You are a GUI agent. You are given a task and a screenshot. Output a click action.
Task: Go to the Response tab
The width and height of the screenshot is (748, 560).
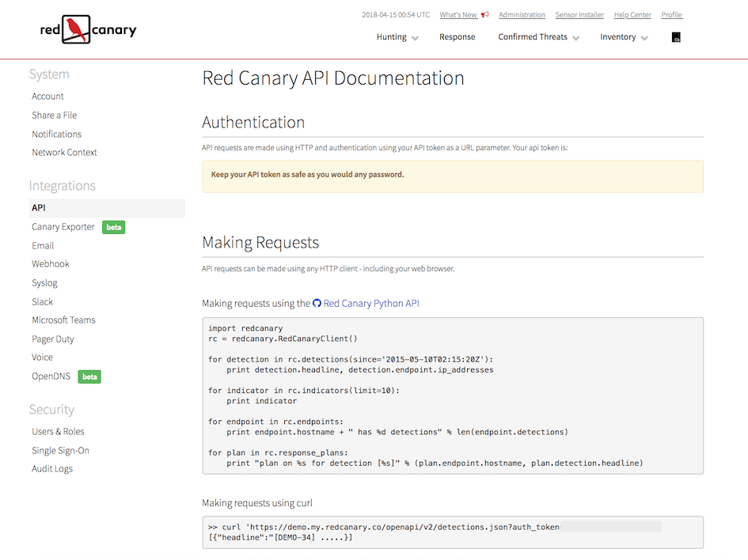[x=458, y=37]
